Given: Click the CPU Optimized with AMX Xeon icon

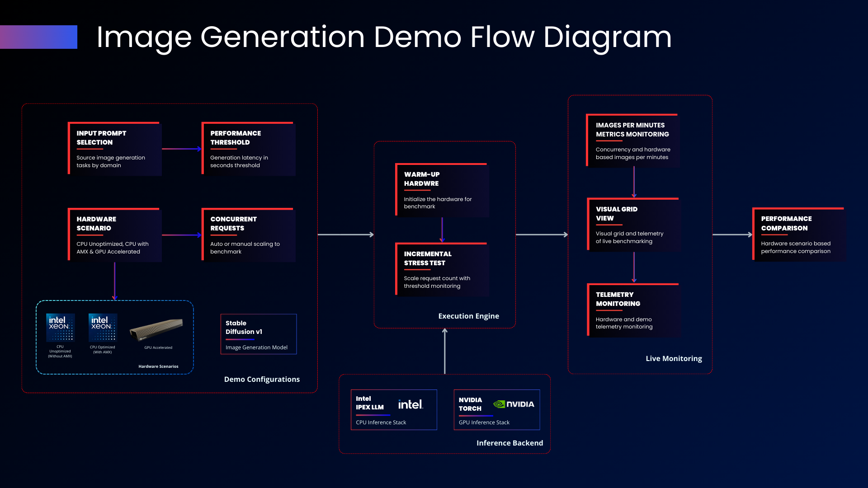Looking at the screenshot, I should [103, 327].
